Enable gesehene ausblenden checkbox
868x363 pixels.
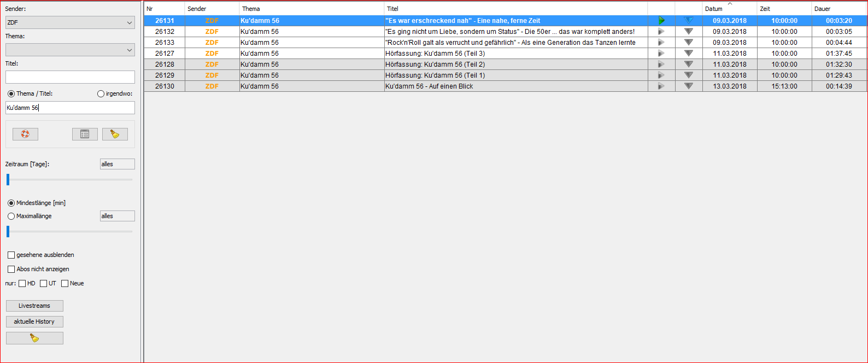click(x=11, y=255)
